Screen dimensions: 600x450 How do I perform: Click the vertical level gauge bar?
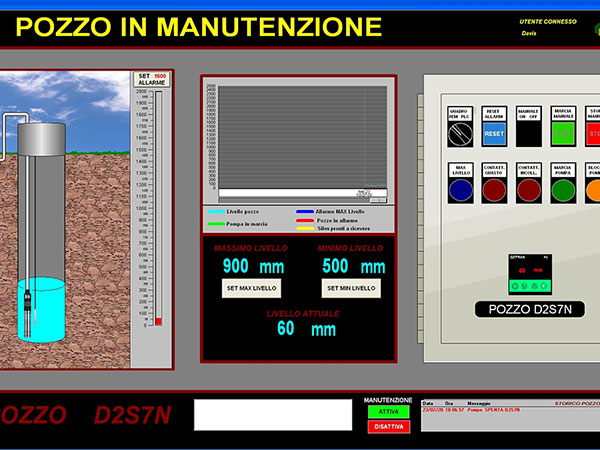157,208
